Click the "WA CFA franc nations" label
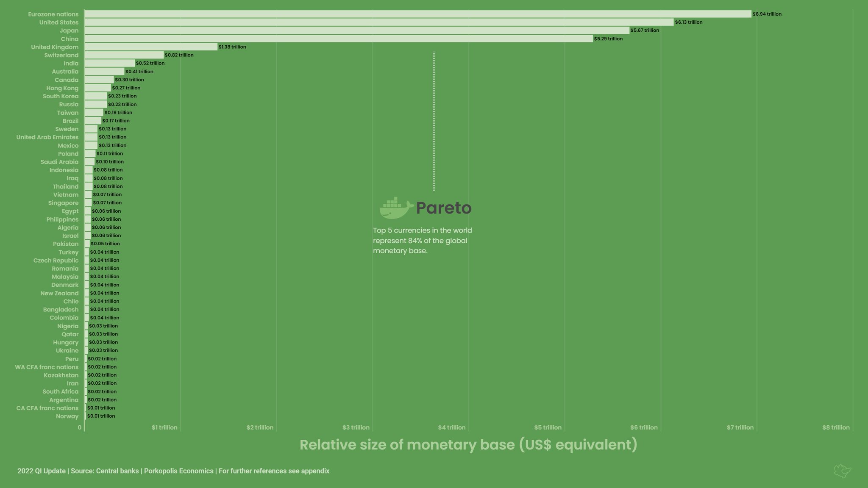This screenshot has width=868, height=488. point(47,367)
